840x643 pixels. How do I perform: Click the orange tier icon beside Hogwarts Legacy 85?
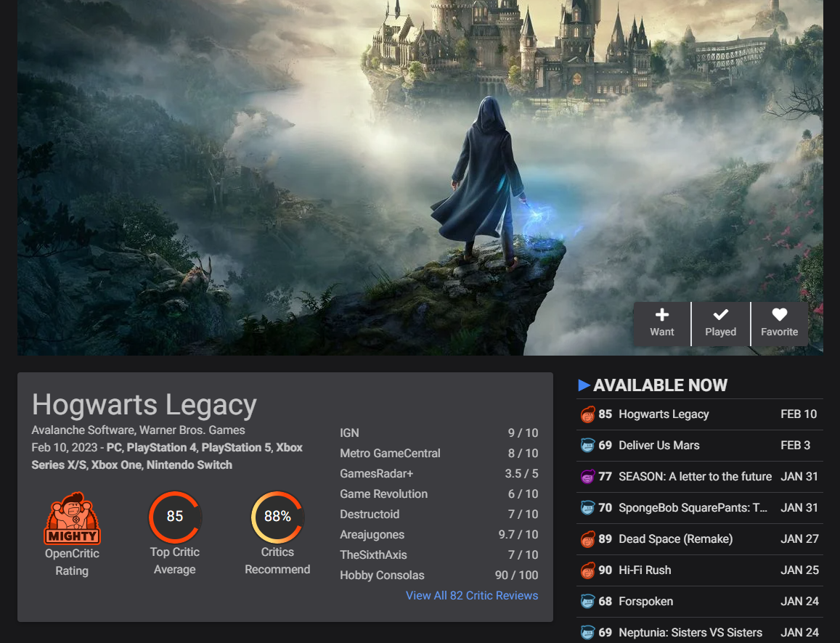click(587, 414)
